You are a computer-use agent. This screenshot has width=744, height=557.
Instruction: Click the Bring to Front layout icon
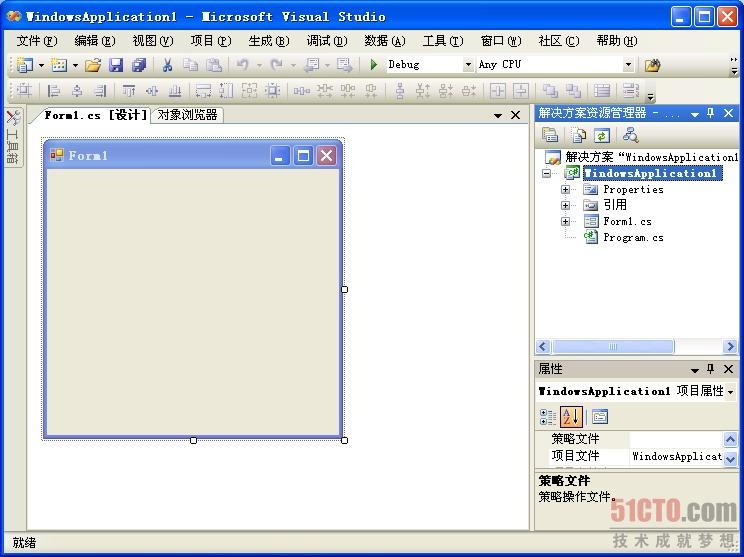tap(550, 90)
